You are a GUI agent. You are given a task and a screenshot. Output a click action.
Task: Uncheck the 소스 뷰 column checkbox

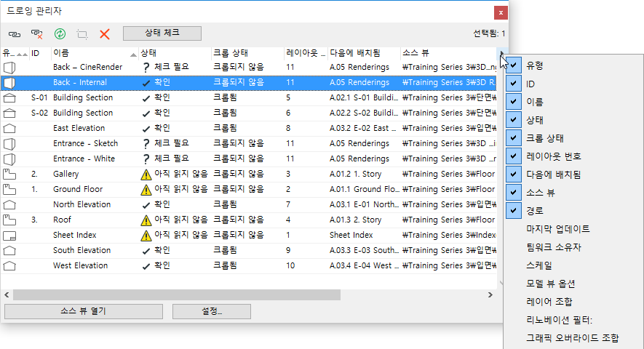point(514,192)
